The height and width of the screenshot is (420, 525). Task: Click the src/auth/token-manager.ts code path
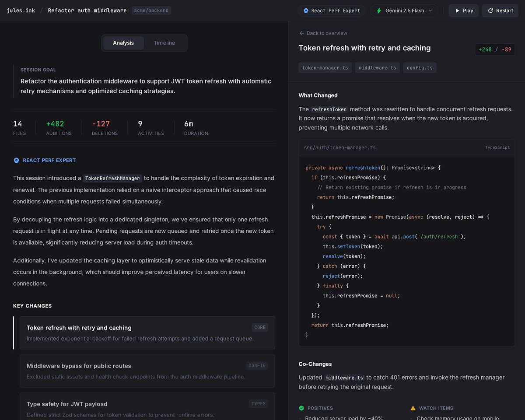(x=340, y=148)
